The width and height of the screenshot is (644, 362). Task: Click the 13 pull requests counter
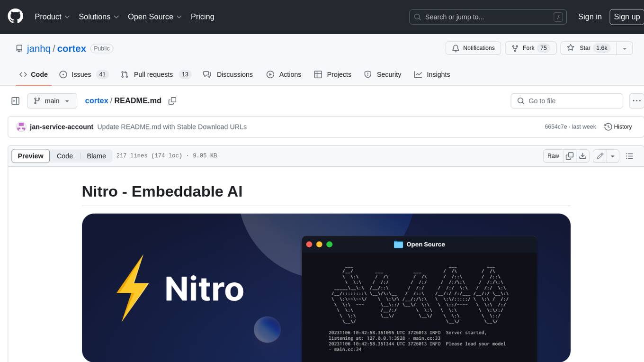pyautogui.click(x=185, y=74)
